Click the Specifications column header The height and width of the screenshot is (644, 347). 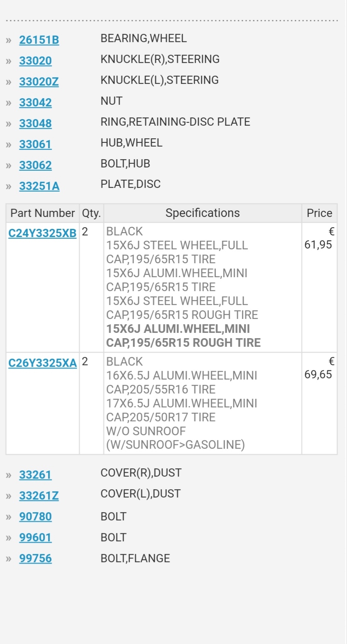203,213
